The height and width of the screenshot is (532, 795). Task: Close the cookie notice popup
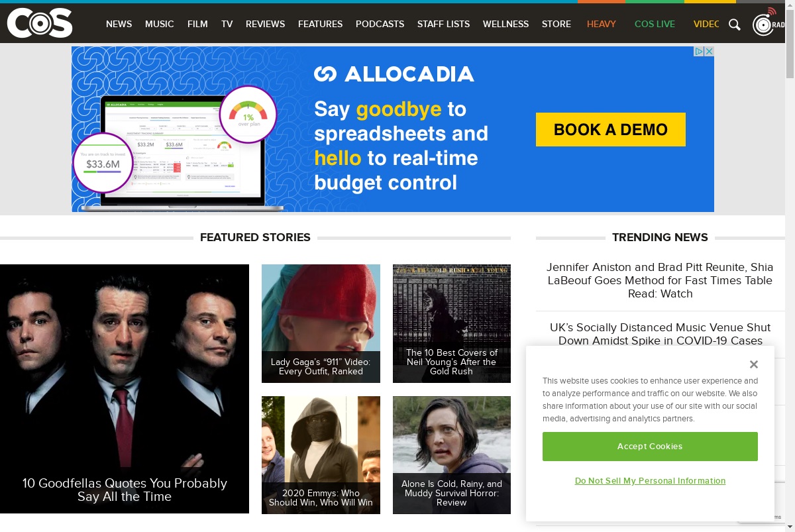pos(753,364)
